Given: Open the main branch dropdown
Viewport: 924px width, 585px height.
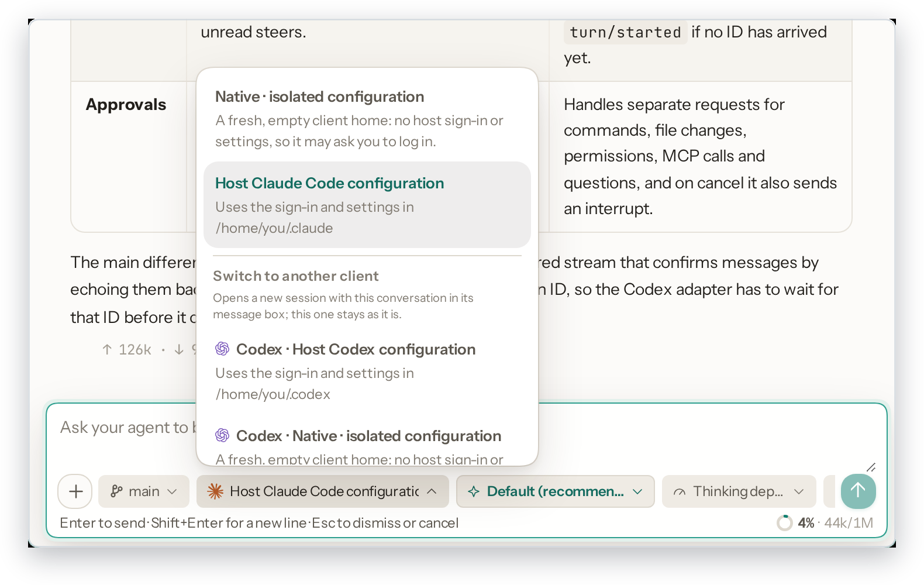Looking at the screenshot, I should tap(144, 491).
